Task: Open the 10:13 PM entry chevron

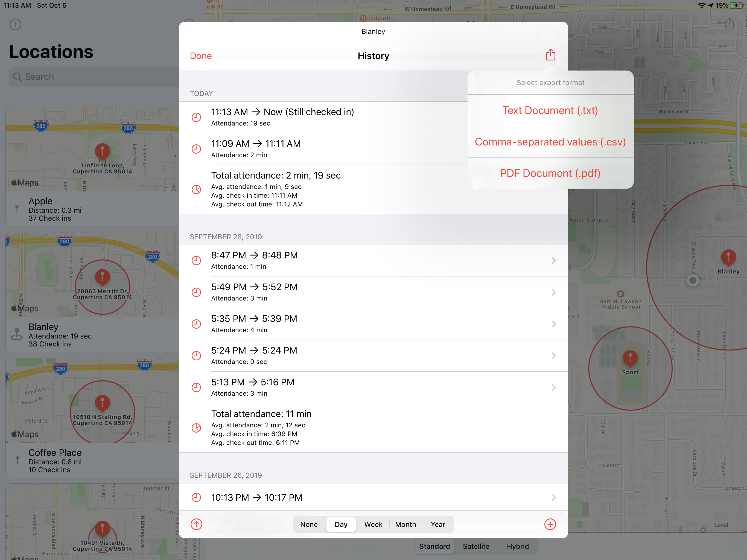Action: 553,497
